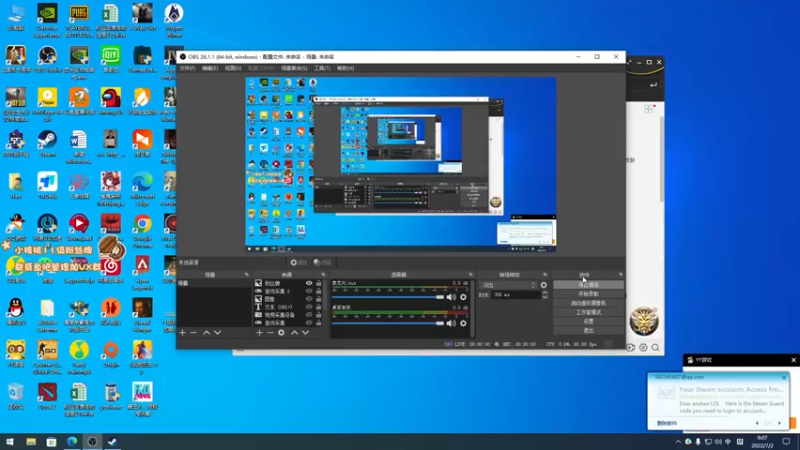Click previous-mail arrow in mail notification
The height and width of the screenshot is (450, 800).
tap(757, 423)
